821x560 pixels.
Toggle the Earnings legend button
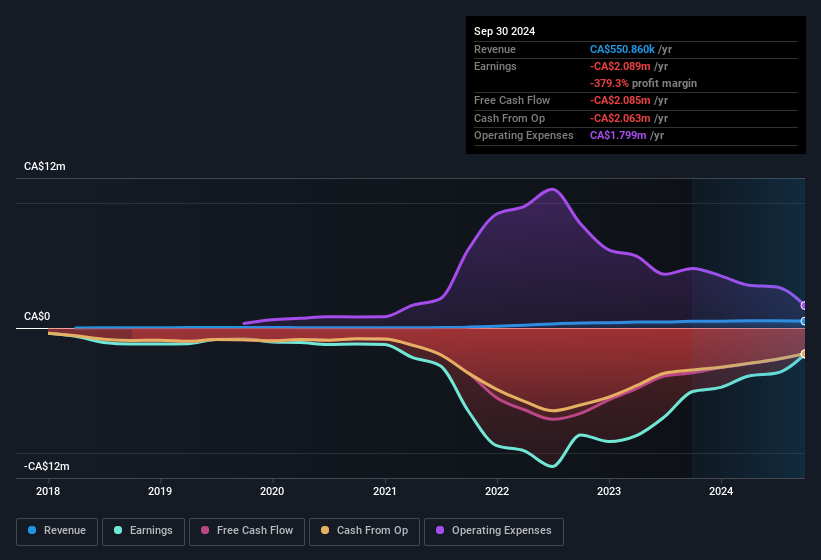point(143,531)
